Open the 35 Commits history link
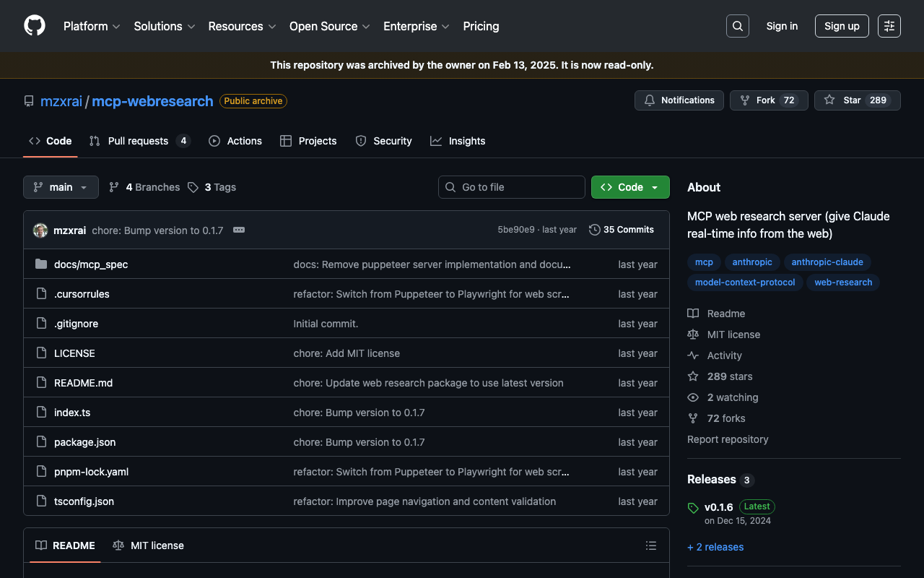 pos(622,230)
